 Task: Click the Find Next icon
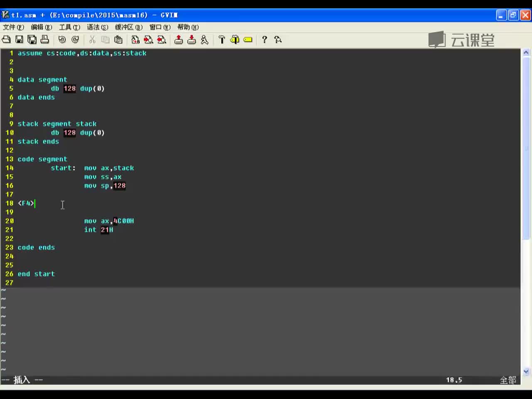148,39
